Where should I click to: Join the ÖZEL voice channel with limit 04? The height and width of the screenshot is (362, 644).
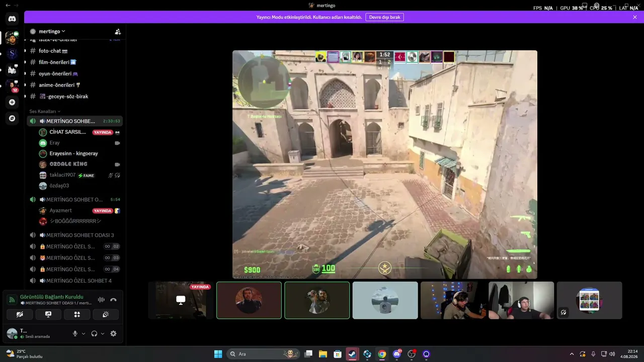pos(74,269)
